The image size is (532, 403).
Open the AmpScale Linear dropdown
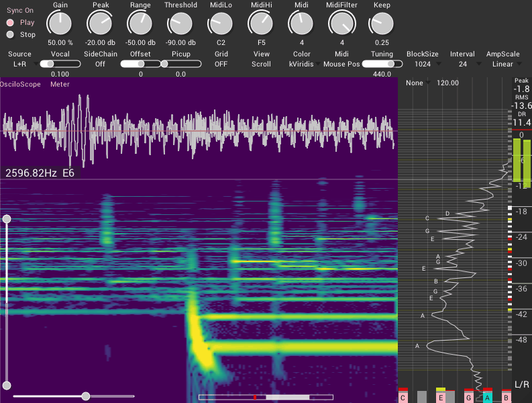507,64
